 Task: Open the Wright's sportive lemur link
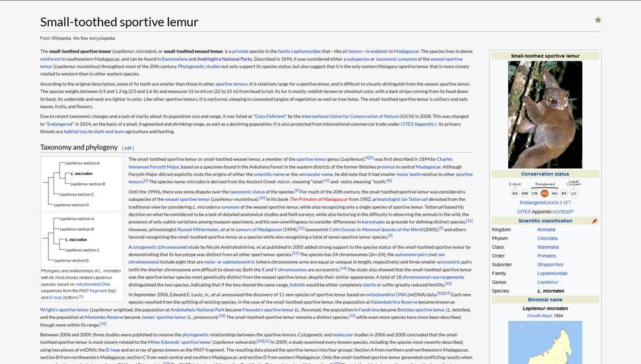(x=64, y=309)
